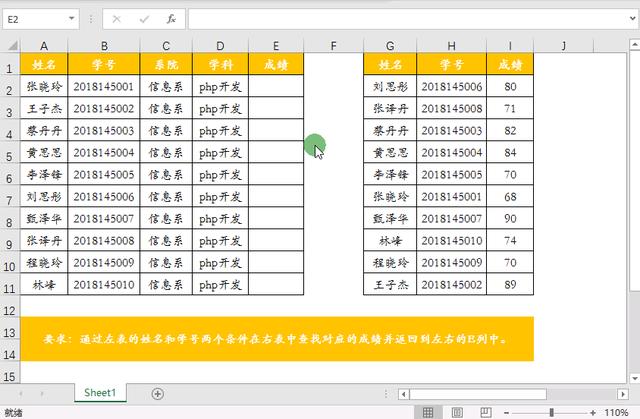Click into the formula bar input
The image size is (640, 419).
[407, 19]
